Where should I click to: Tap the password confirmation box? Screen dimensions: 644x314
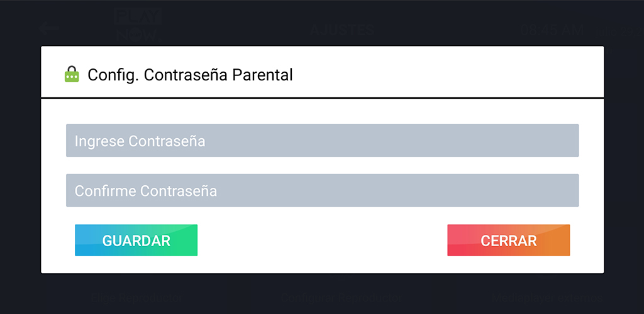coord(322,190)
